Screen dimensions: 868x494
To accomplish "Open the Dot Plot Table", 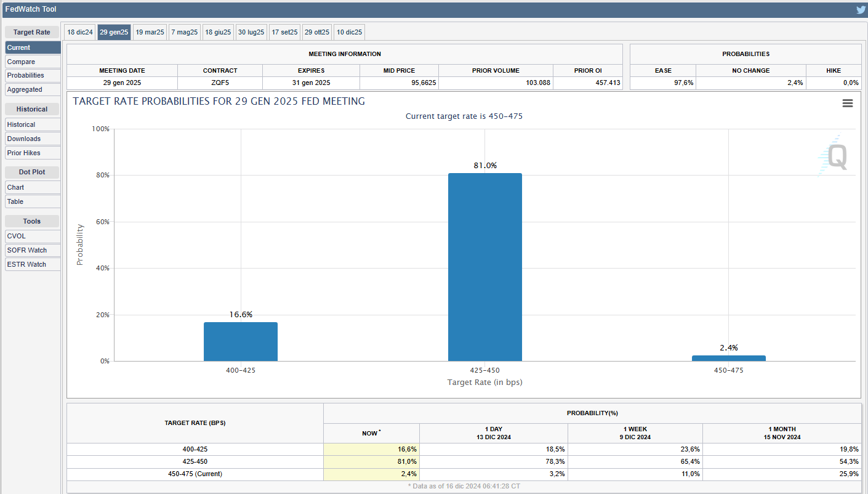I will point(33,201).
